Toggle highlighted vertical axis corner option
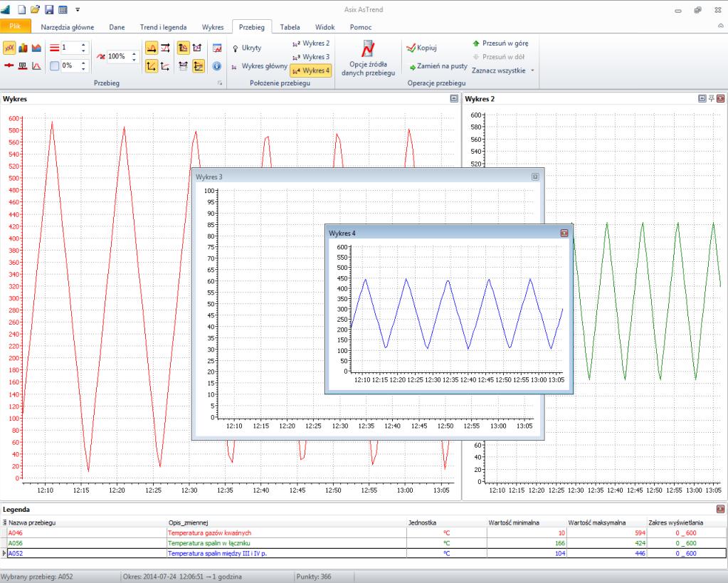The width and height of the screenshot is (728, 583). [152, 66]
